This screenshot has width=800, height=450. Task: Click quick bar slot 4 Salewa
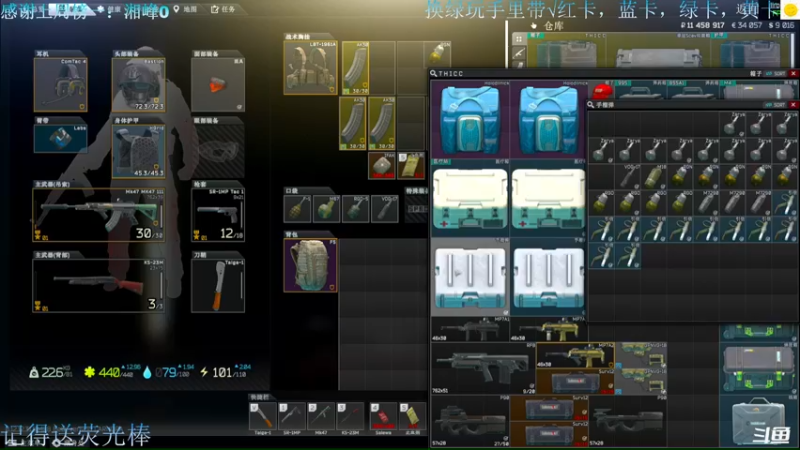383,416
